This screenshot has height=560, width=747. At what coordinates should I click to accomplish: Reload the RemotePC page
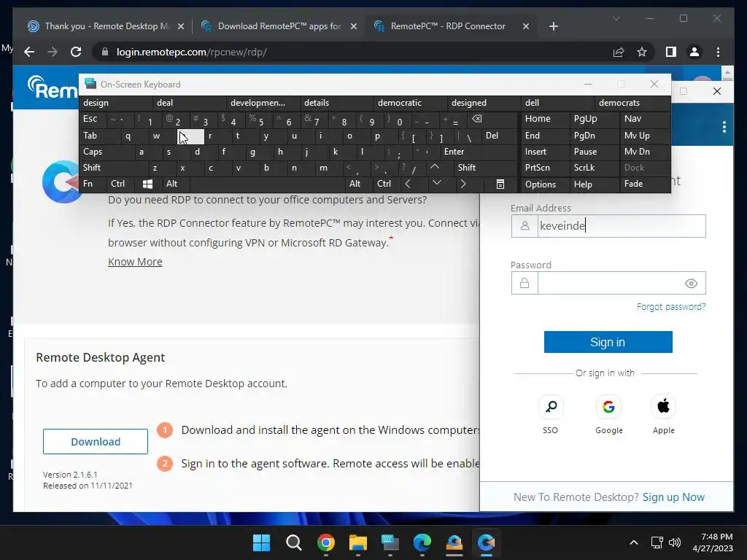click(x=76, y=52)
